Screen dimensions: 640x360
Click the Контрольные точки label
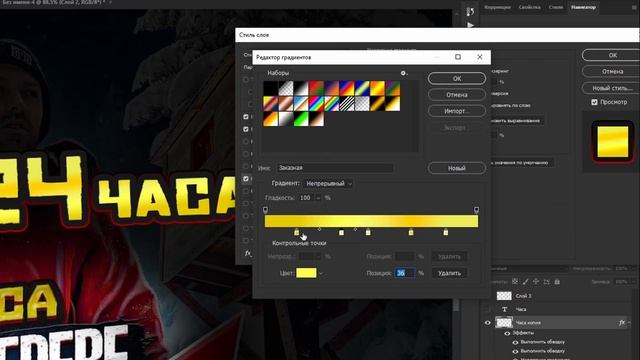(299, 243)
